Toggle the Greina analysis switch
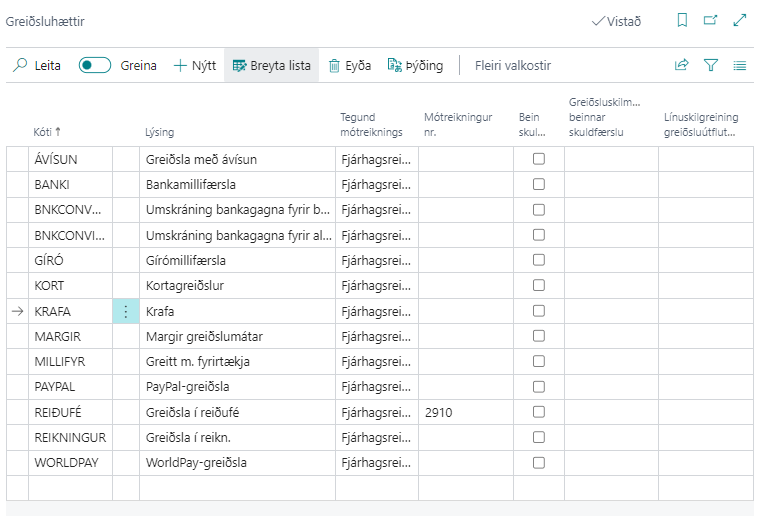Viewport: 766px width, 516px height. tap(95, 65)
